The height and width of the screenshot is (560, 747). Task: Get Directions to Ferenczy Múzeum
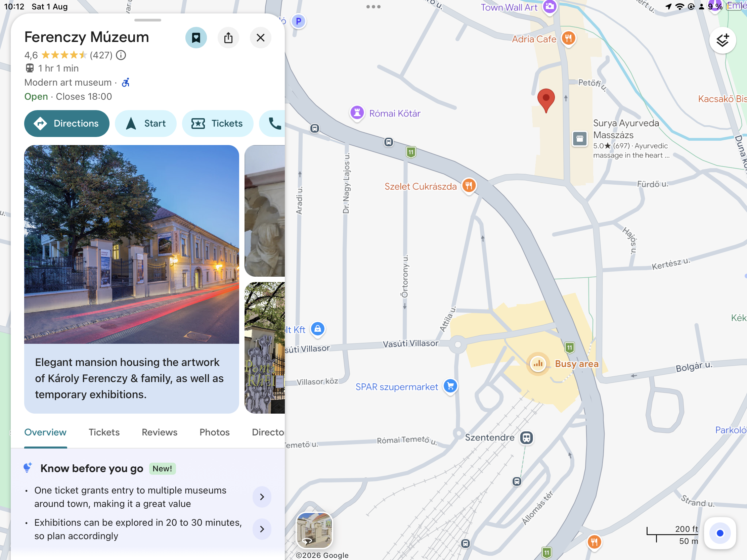point(67,124)
